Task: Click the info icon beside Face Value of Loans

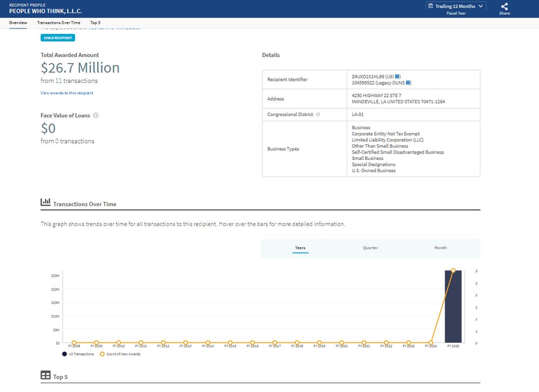Action: click(96, 115)
